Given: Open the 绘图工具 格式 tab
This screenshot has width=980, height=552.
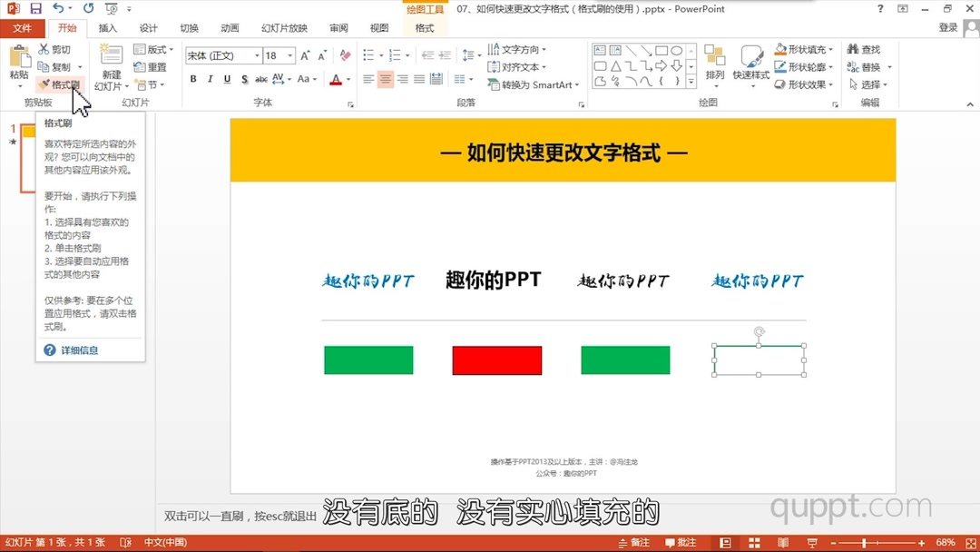Looking at the screenshot, I should click(425, 28).
